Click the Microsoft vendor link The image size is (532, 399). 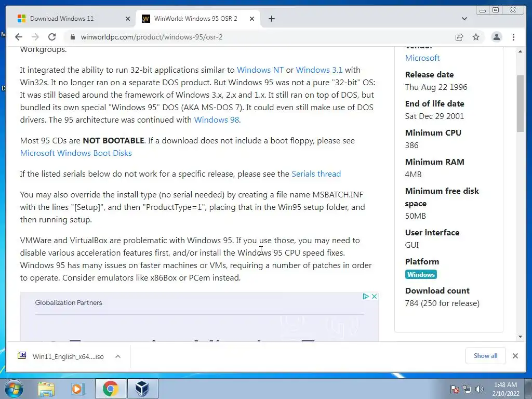point(422,58)
